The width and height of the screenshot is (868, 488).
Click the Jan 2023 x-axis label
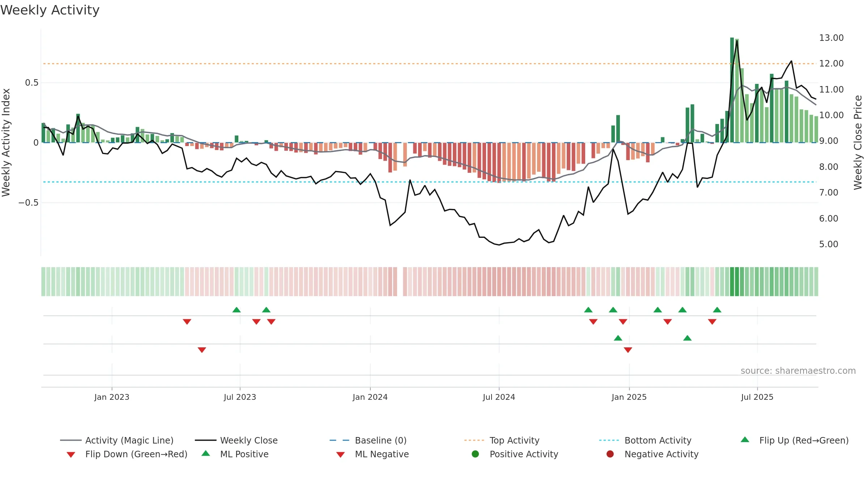pyautogui.click(x=112, y=397)
